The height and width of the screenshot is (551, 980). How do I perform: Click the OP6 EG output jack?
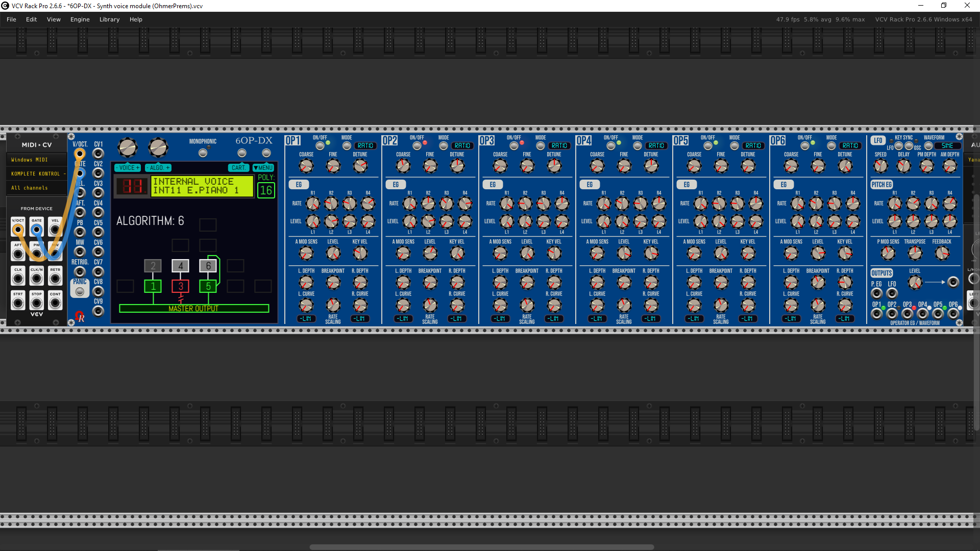pyautogui.click(x=953, y=313)
